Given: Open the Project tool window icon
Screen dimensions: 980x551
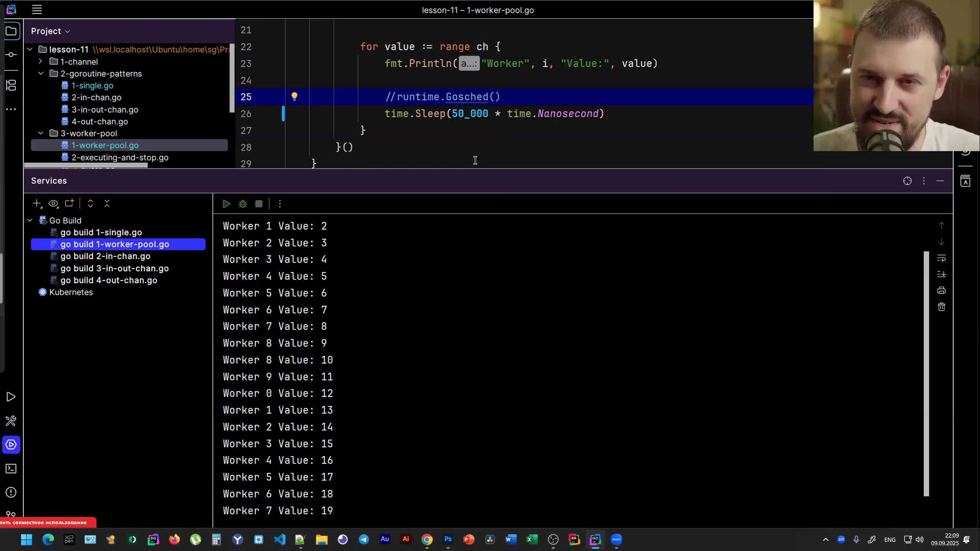Looking at the screenshot, I should click(11, 31).
